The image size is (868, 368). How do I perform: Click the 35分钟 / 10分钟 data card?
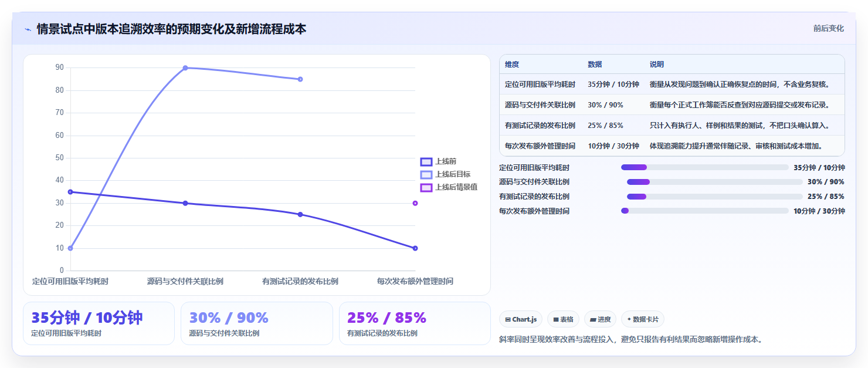click(99, 323)
